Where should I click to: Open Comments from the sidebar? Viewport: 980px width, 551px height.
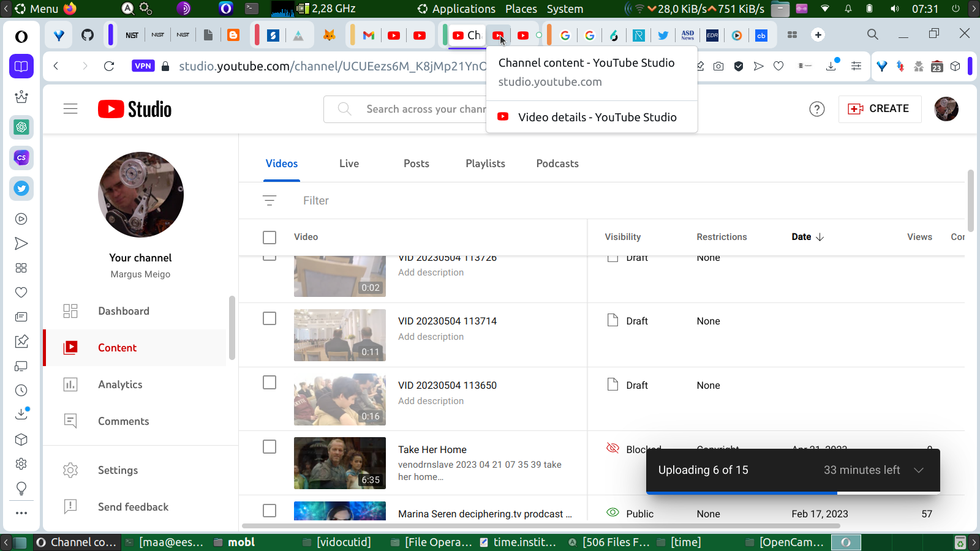point(123,421)
